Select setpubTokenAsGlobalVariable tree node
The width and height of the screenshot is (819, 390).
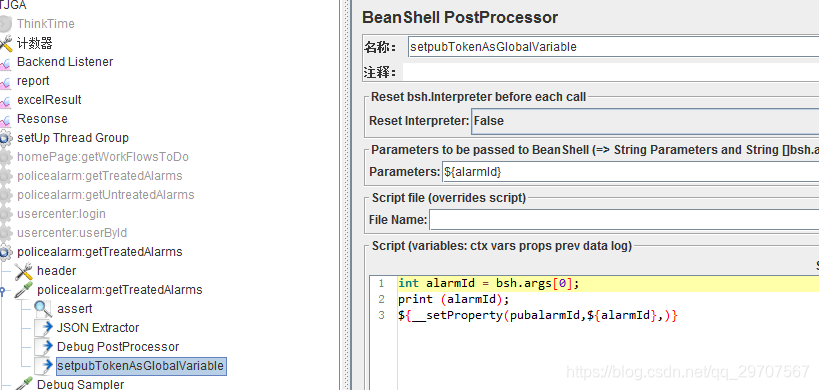[141, 366]
